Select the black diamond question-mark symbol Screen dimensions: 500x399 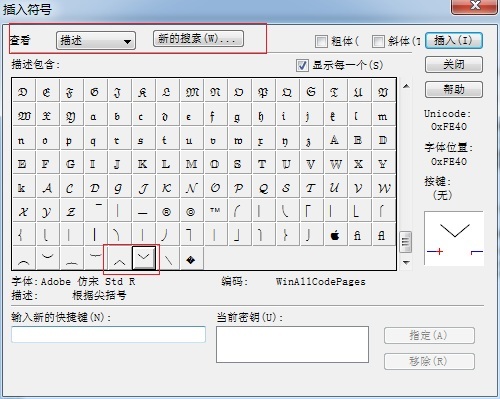(x=190, y=259)
